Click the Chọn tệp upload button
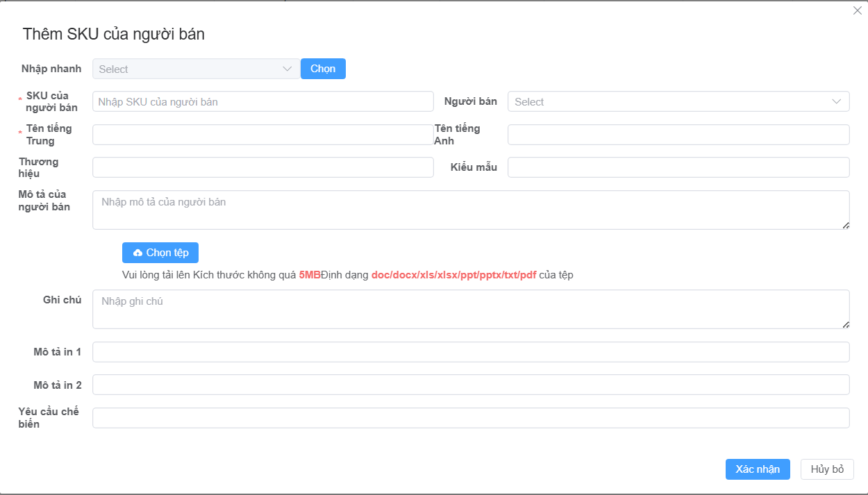 [x=160, y=253]
